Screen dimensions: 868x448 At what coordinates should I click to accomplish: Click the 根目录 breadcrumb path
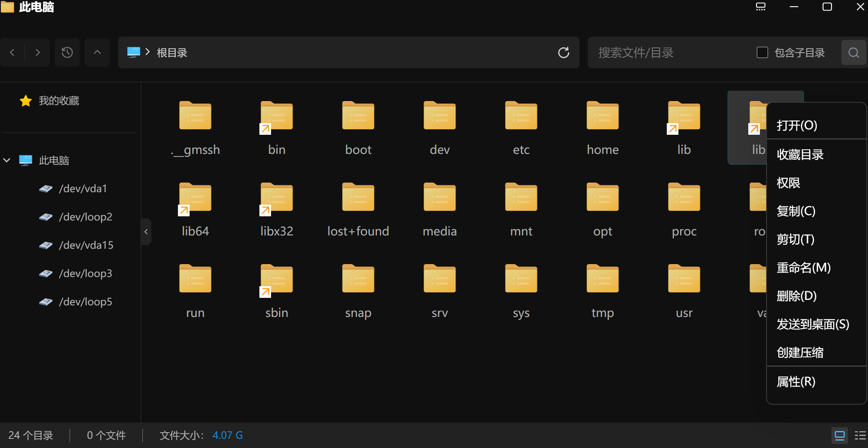(x=172, y=53)
